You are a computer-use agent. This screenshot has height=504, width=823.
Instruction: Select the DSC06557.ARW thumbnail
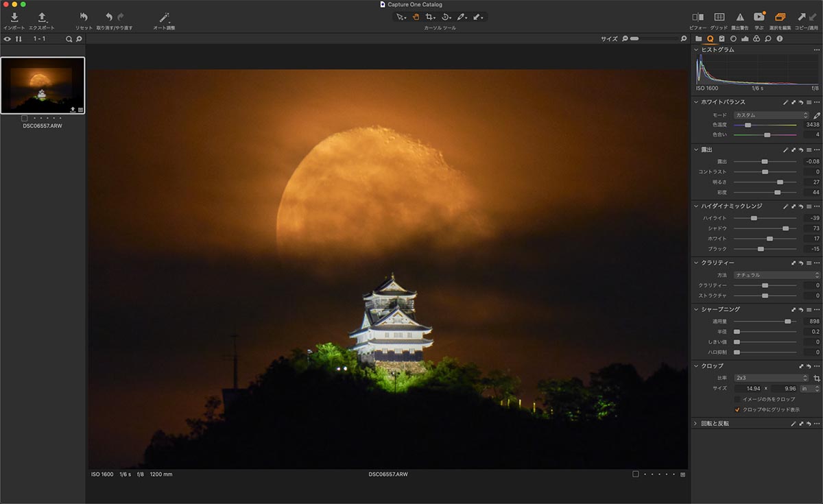pyautogui.click(x=43, y=85)
